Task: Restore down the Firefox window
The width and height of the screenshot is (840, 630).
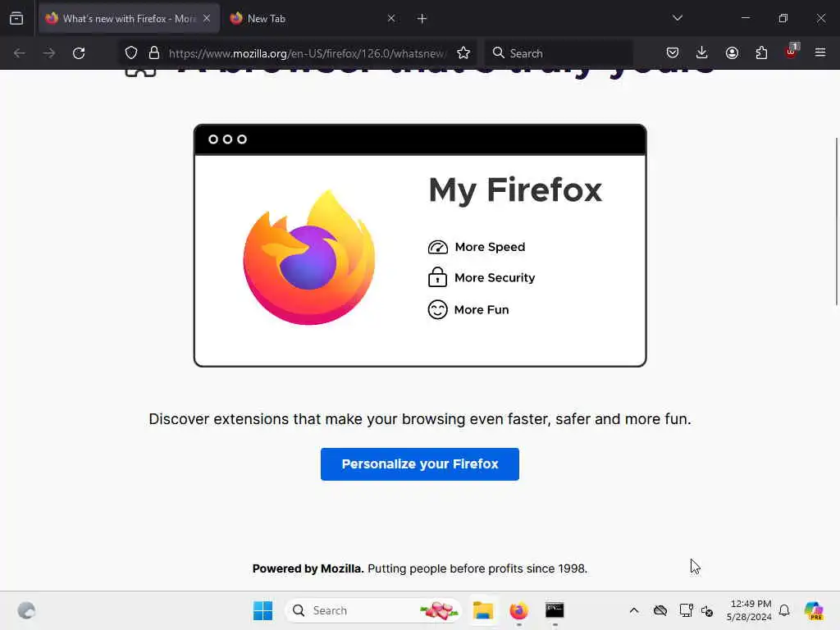Action: (783, 18)
